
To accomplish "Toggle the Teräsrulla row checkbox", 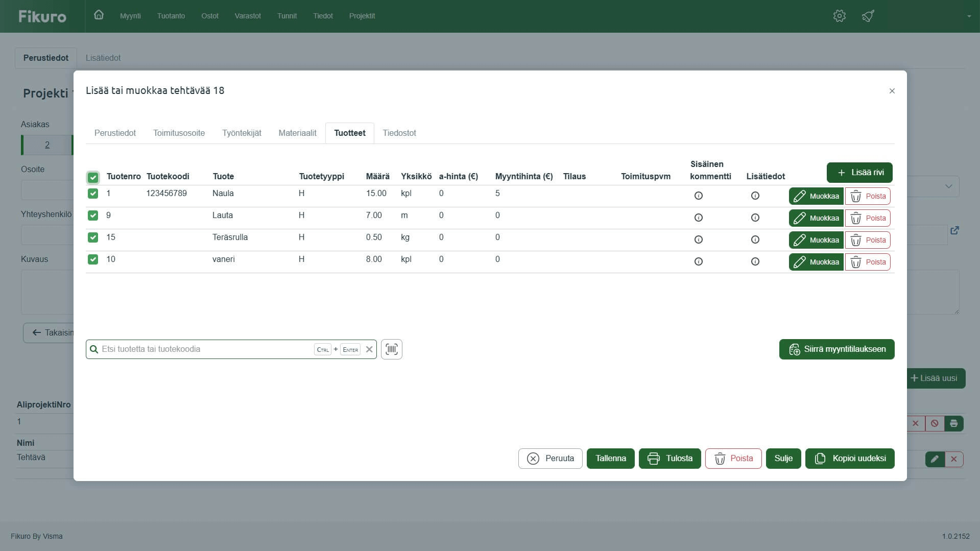I will pyautogui.click(x=93, y=237).
